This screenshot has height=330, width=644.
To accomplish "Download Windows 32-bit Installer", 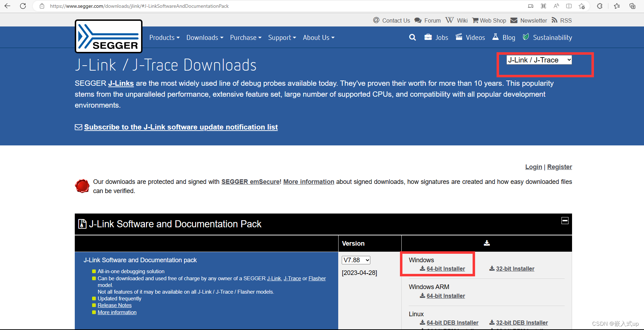I will 512,269.
